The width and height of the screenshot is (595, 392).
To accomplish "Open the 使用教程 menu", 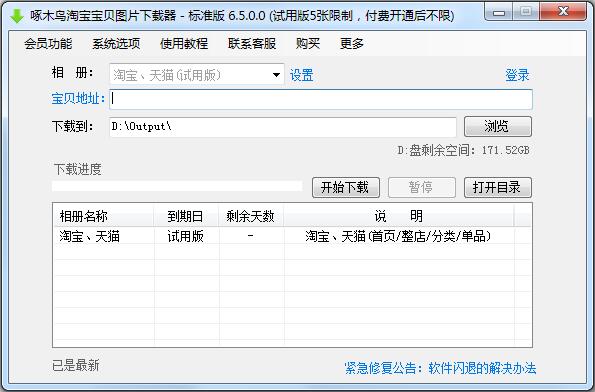I will coord(184,44).
